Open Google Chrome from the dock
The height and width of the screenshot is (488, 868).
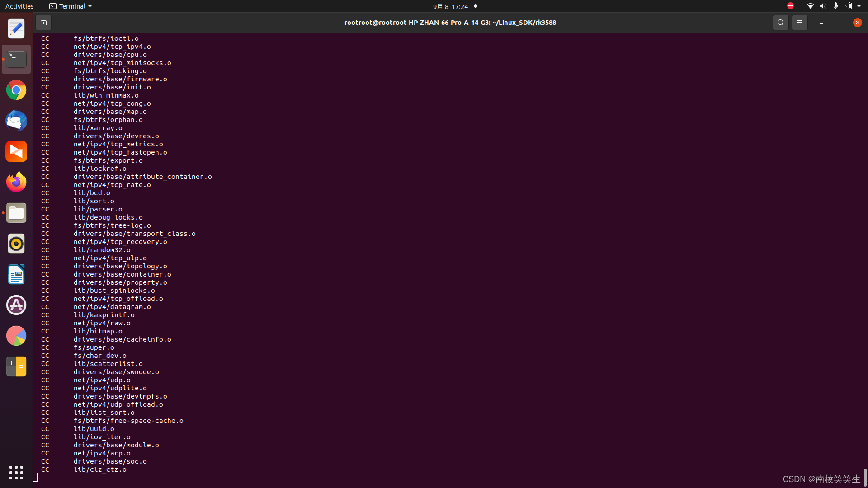coord(16,90)
